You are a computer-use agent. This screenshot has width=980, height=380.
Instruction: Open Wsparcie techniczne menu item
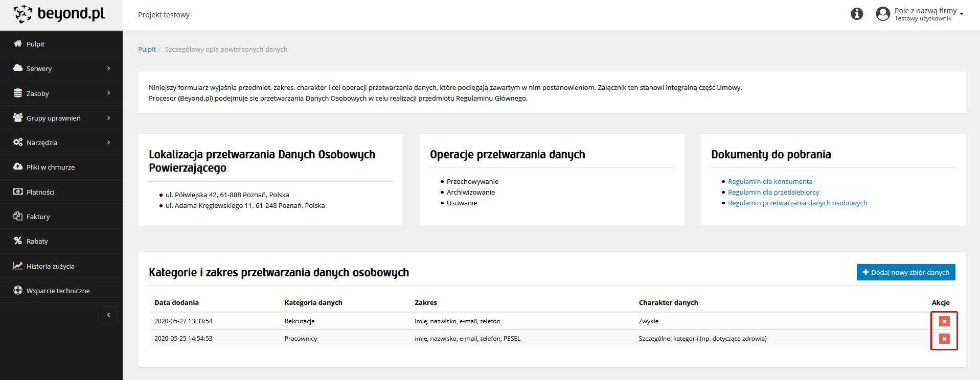tap(61, 291)
